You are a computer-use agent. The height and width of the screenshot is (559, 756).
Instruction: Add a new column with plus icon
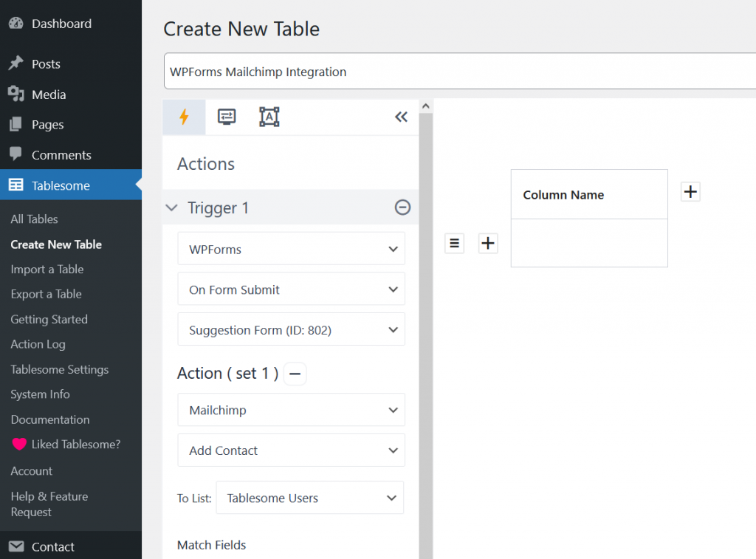(690, 192)
